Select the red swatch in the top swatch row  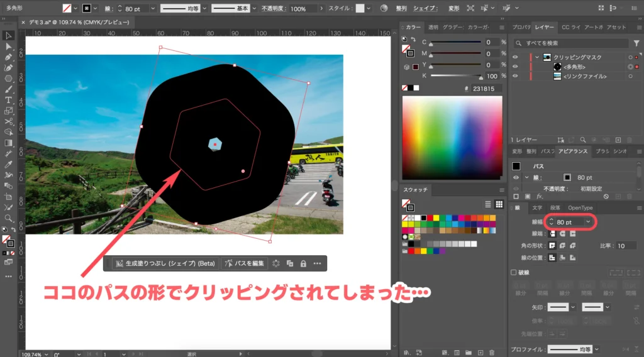[x=430, y=218]
